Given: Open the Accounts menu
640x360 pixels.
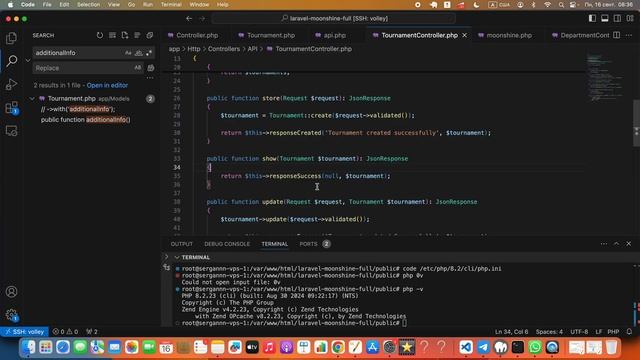Looking at the screenshot, I should 11,291.
